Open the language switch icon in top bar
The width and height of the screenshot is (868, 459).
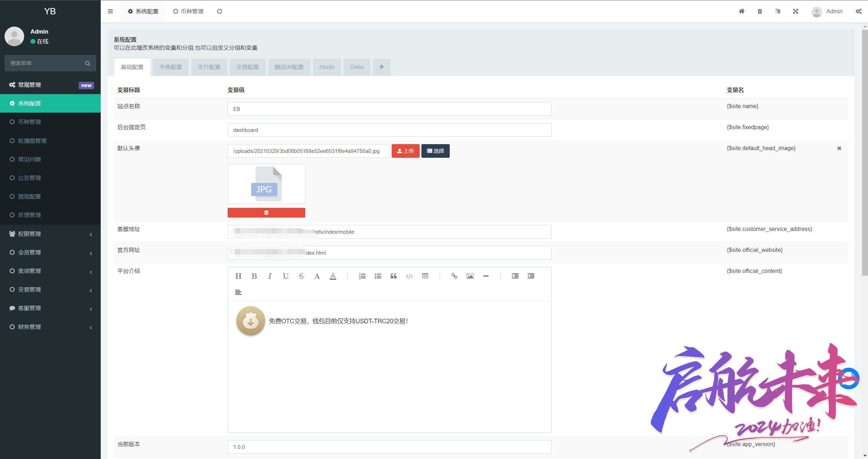point(777,11)
